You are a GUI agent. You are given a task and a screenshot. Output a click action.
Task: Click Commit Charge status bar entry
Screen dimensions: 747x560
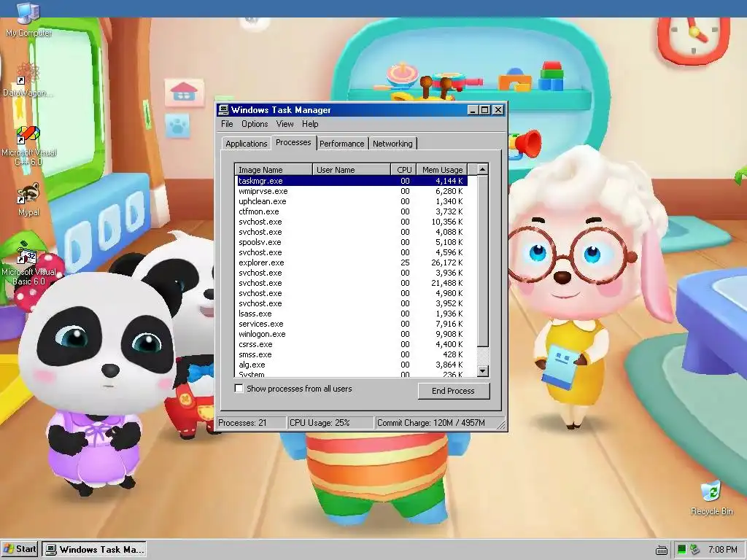[x=436, y=423]
